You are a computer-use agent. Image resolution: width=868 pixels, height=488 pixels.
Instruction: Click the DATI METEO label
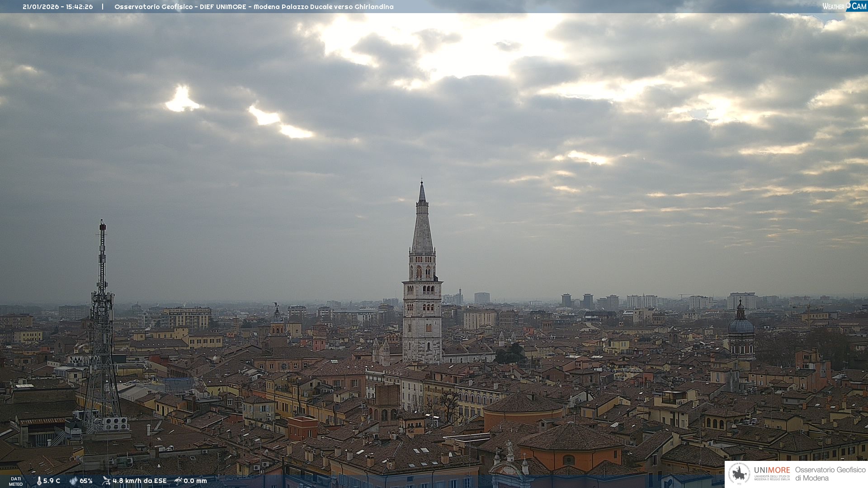click(16, 481)
